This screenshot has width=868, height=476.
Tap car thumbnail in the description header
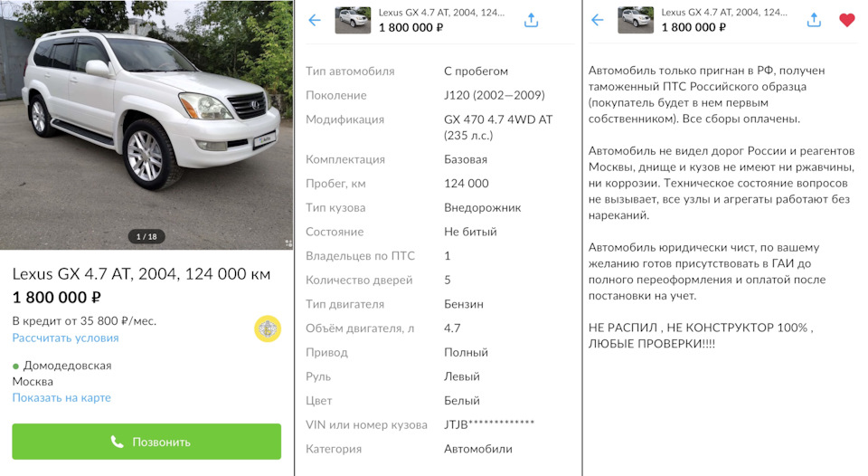click(636, 21)
